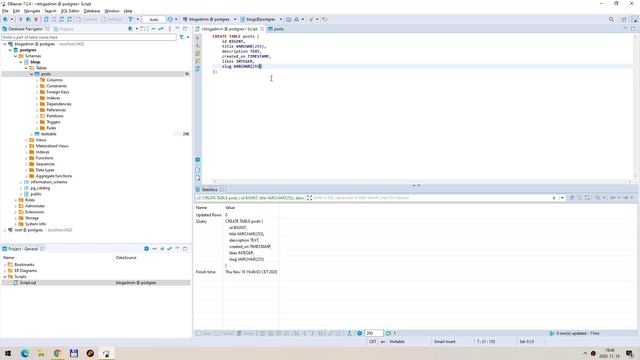Viewport: 640px width, 360px height.
Task: Expand the Columns folder under posts
Action: pos(37,80)
